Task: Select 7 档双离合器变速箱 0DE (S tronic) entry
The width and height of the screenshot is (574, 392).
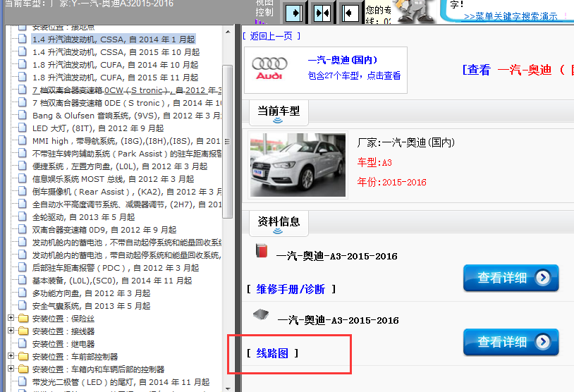Action: (127, 103)
